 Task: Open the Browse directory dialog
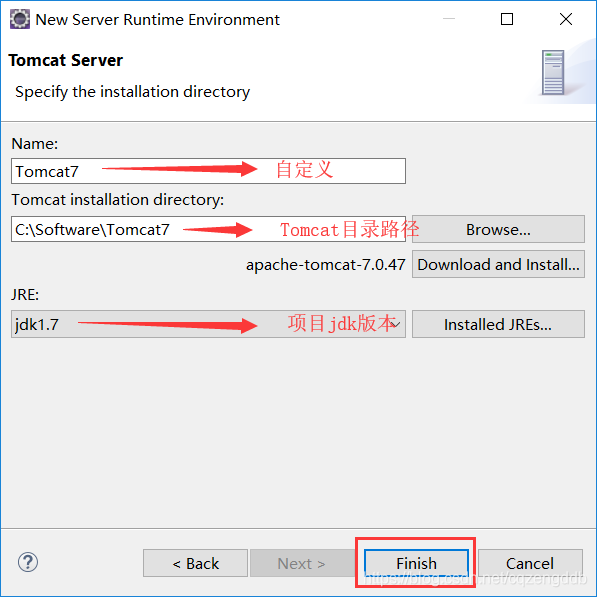click(498, 229)
